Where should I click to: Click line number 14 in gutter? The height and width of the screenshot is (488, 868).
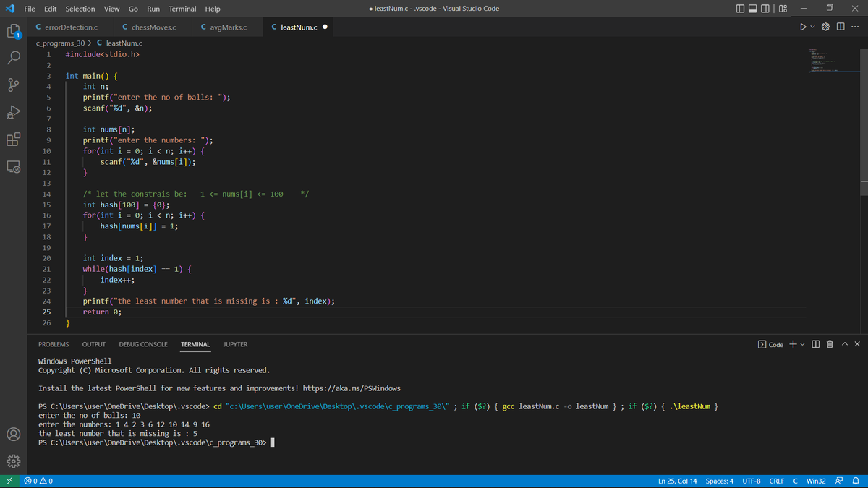46,194
